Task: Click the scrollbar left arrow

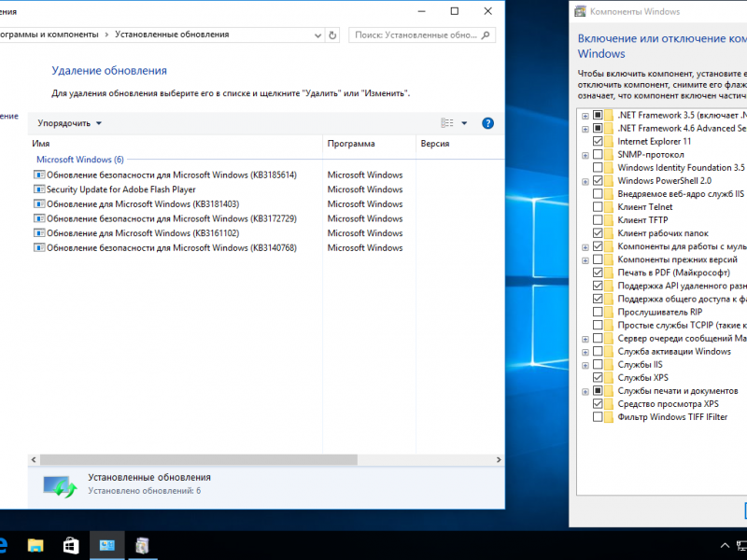Action: pos(34,459)
